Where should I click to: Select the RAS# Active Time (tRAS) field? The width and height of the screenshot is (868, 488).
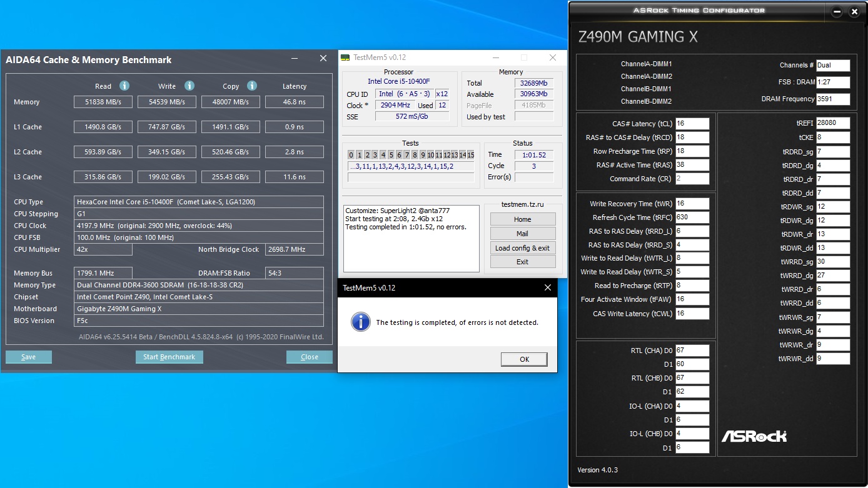tap(692, 165)
